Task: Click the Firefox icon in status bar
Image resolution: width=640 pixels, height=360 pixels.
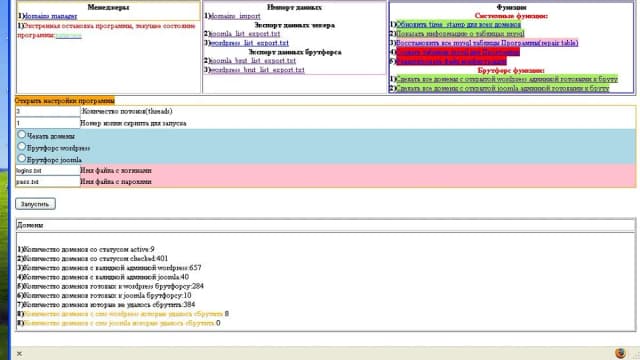Action: point(620,353)
